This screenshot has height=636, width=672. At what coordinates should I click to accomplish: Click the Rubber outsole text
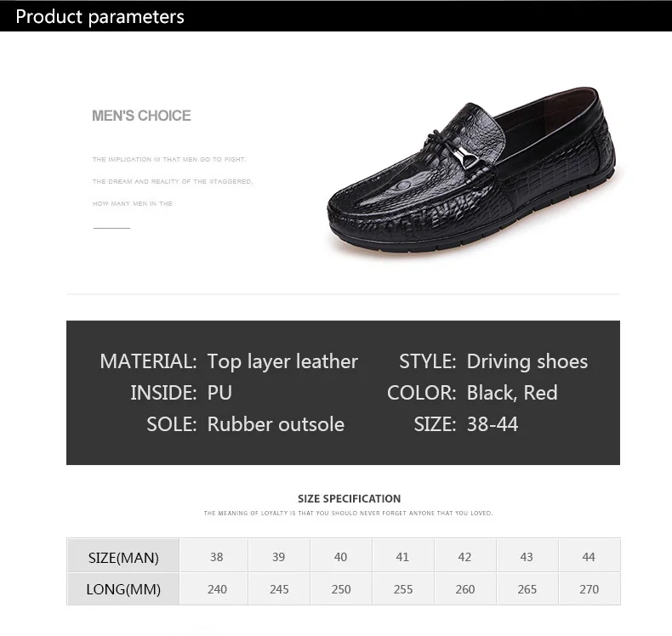click(276, 424)
